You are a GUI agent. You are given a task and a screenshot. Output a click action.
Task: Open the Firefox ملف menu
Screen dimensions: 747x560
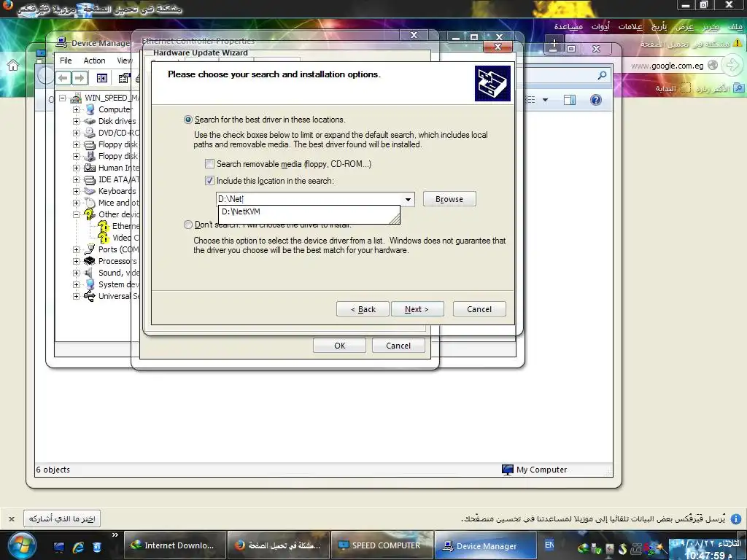pyautogui.click(x=735, y=27)
